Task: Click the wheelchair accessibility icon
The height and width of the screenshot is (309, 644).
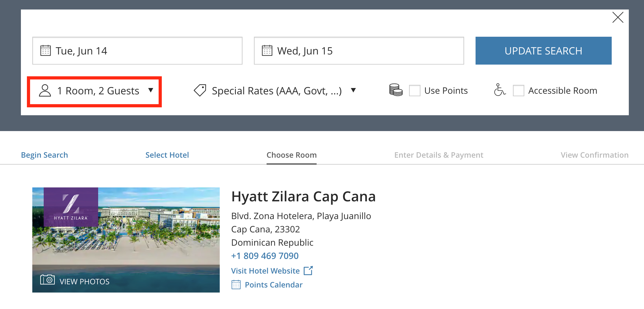Action: [x=500, y=90]
